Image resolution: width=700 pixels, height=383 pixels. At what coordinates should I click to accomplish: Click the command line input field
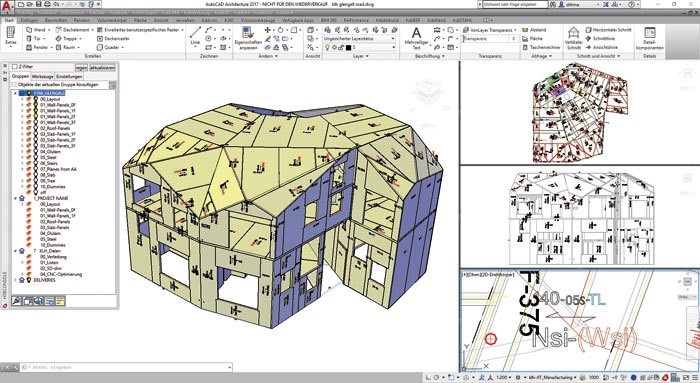[x=126, y=367]
